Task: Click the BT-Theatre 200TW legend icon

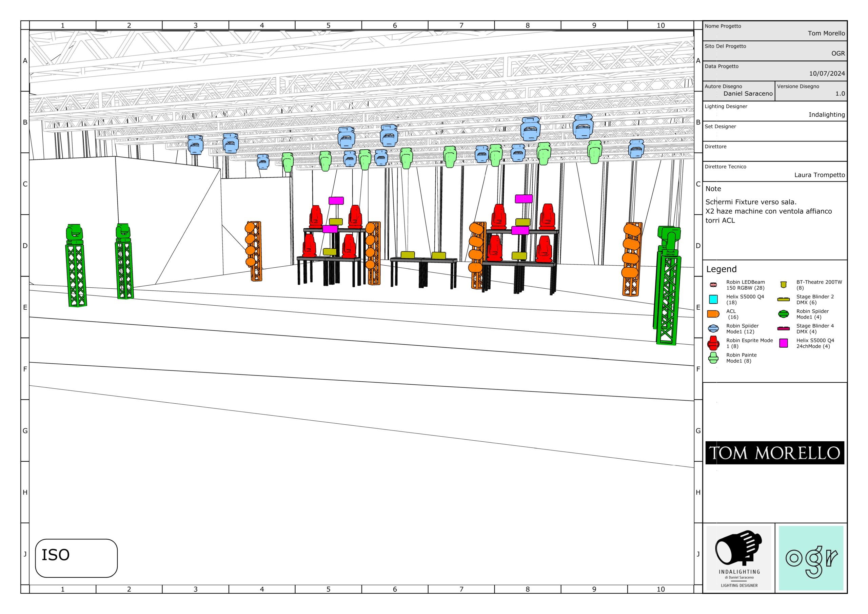Action: click(x=783, y=285)
